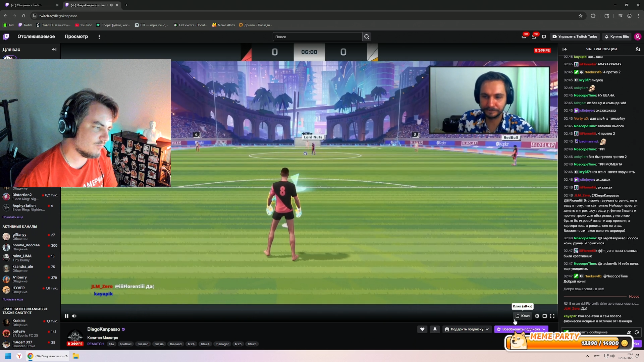Viewport: 644px width, 362px height.
Task: Open the REMATCH game link
Action: coord(96,344)
